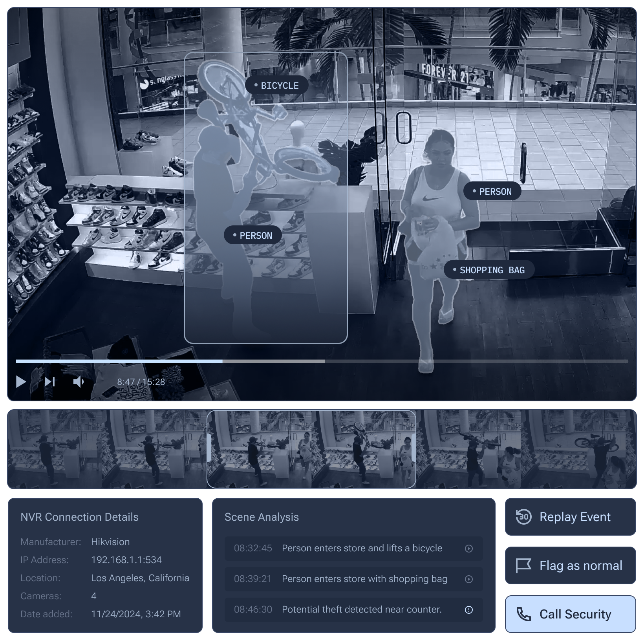Select the SHOPPING BAG detection tag

coord(489,270)
